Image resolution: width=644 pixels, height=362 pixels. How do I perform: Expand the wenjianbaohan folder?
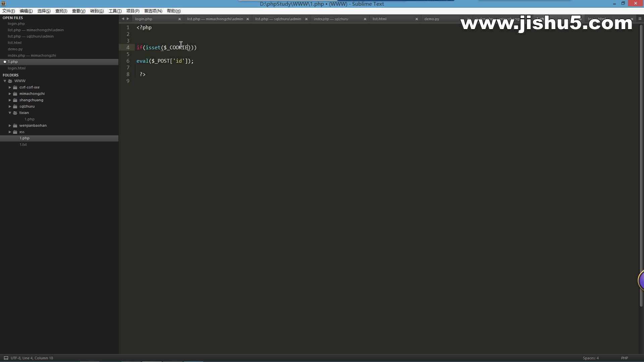(10, 125)
